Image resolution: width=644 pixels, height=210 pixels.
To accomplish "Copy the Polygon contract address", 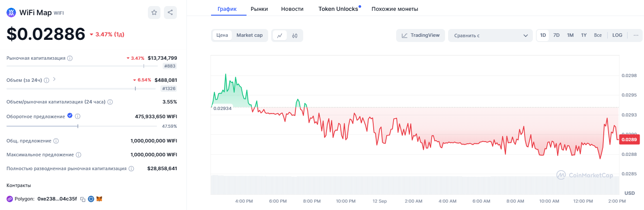I will 83,199.
